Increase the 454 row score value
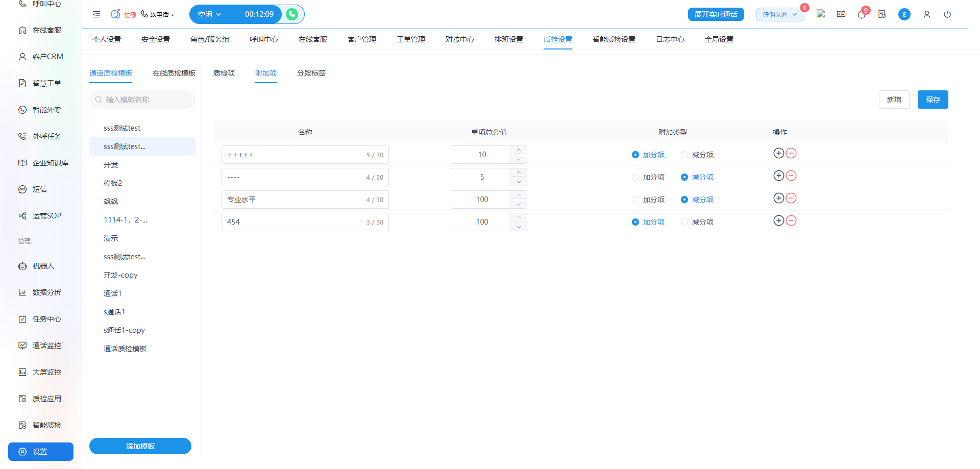980x469 pixels. click(x=519, y=217)
